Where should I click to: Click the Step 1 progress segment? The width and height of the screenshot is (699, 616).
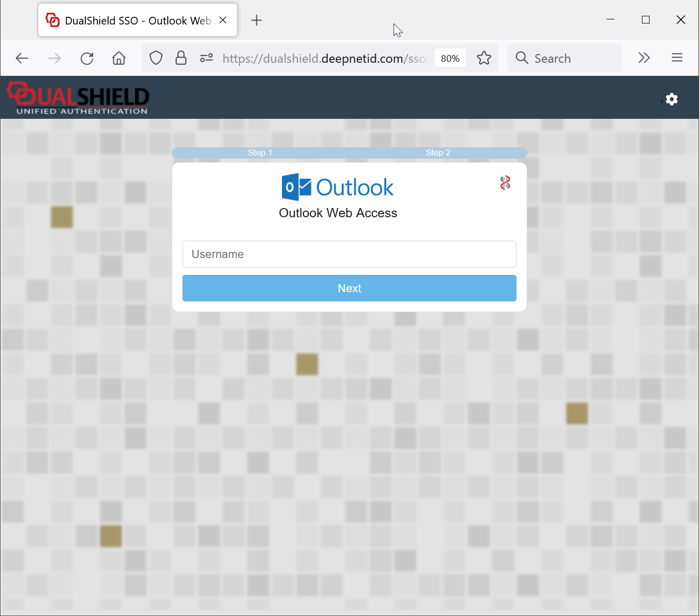click(260, 153)
